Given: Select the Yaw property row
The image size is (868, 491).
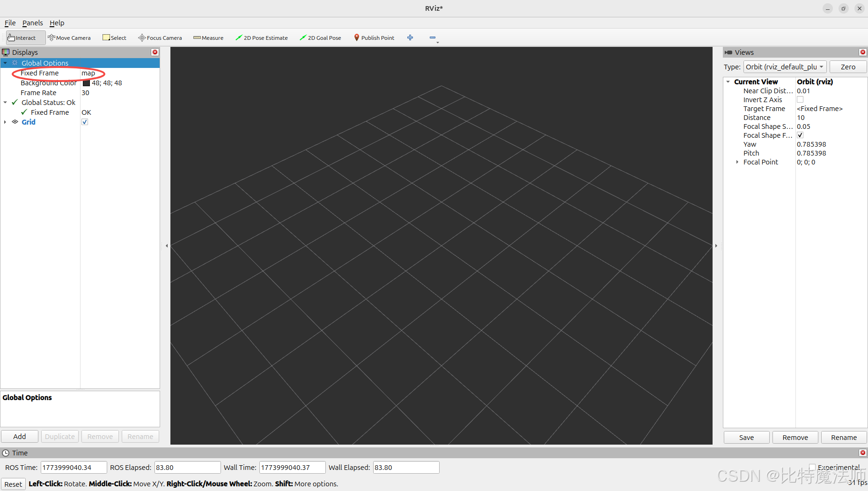Looking at the screenshot, I should click(795, 144).
